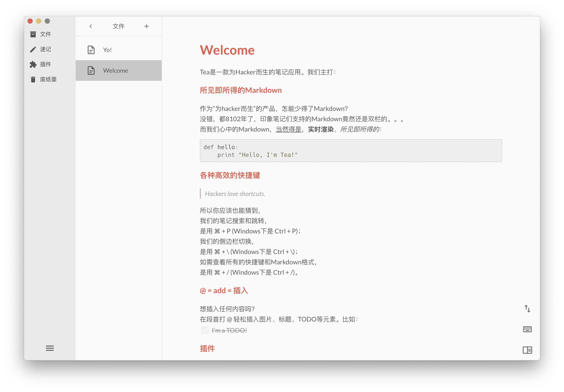This screenshot has width=564, height=392.
Task: Click the line 所以你应该也能猜到
Action: click(230, 210)
